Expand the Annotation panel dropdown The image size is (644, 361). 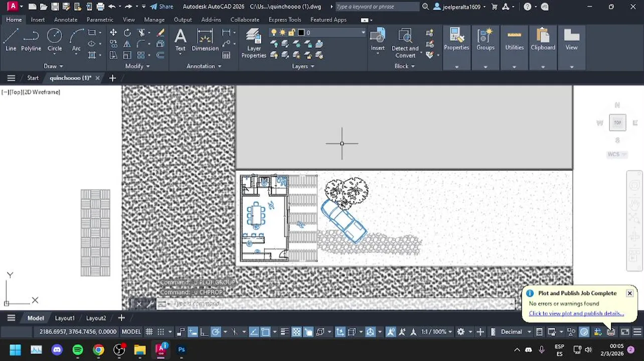click(204, 66)
